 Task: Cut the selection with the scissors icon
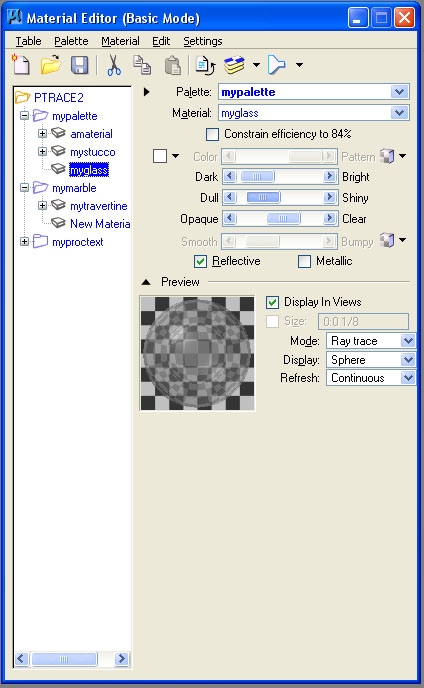coord(114,65)
